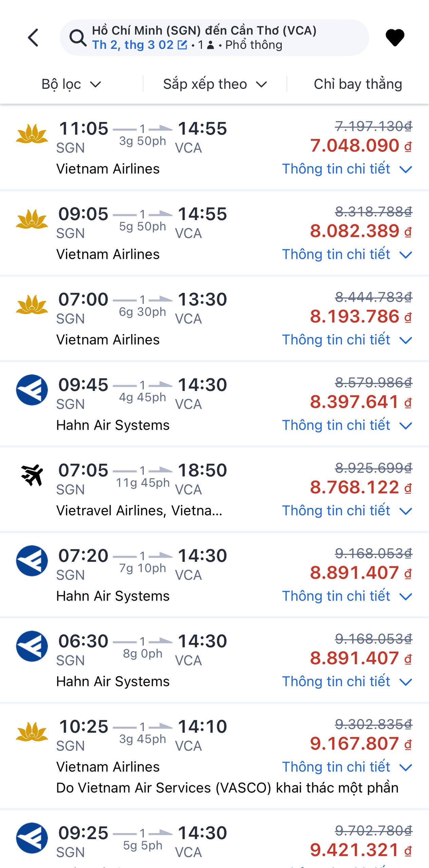
Task: Tap Vietravel Airlines plane icon for 07:05 flight
Action: (32, 475)
